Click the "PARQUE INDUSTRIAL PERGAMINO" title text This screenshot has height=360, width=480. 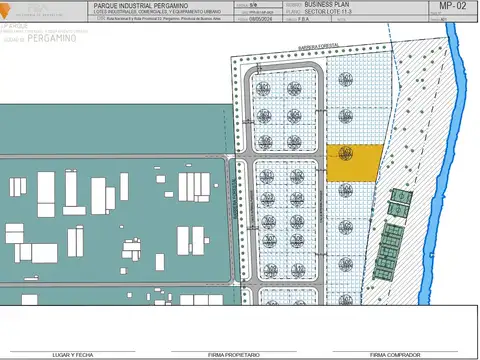(x=141, y=6)
